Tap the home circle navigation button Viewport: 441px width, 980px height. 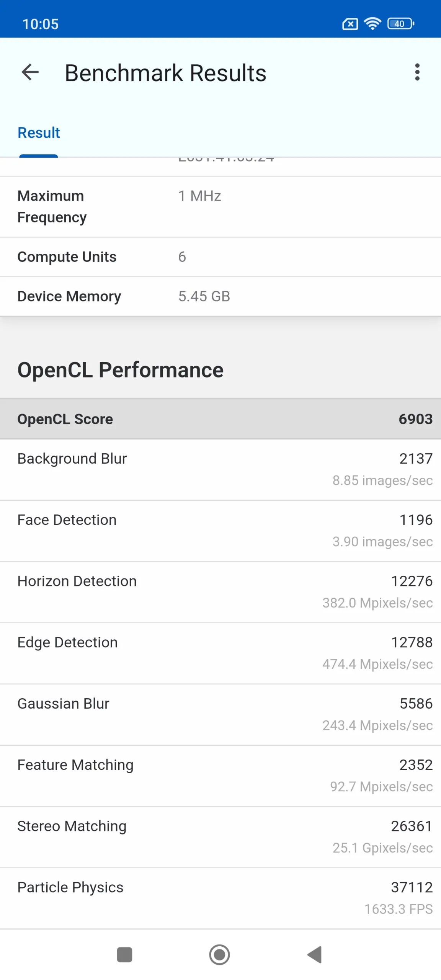point(220,955)
